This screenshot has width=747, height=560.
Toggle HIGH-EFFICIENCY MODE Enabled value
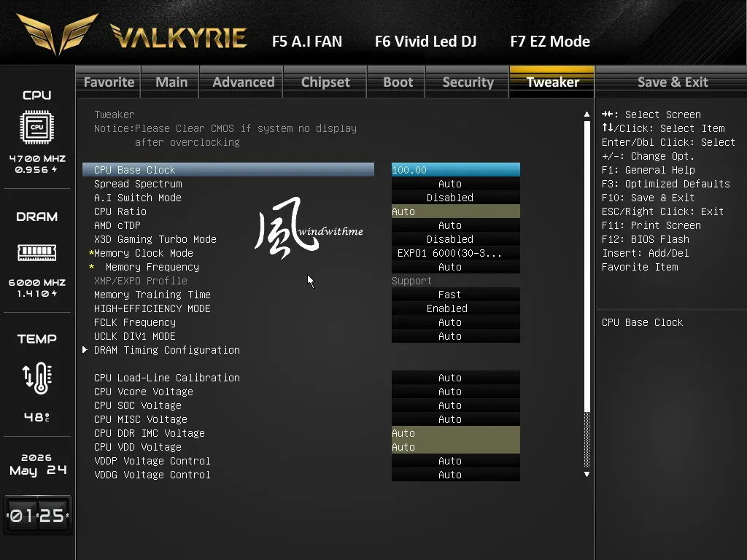(x=455, y=308)
